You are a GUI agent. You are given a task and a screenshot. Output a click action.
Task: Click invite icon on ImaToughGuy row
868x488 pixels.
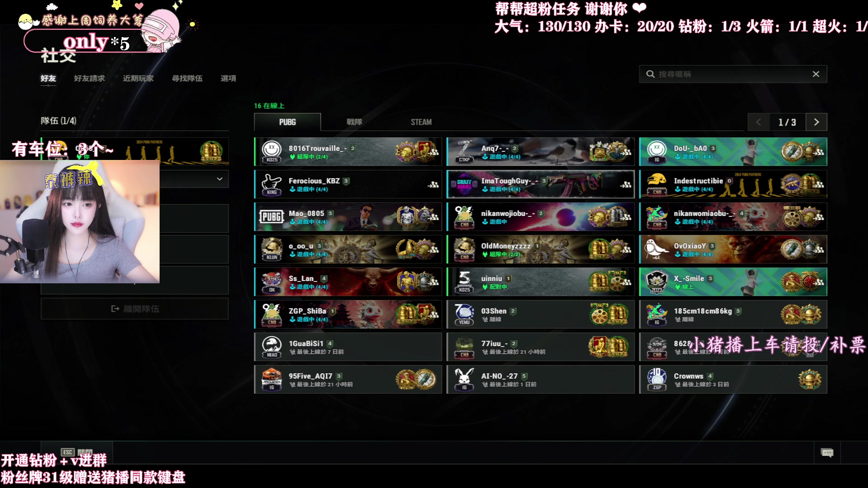tap(626, 184)
